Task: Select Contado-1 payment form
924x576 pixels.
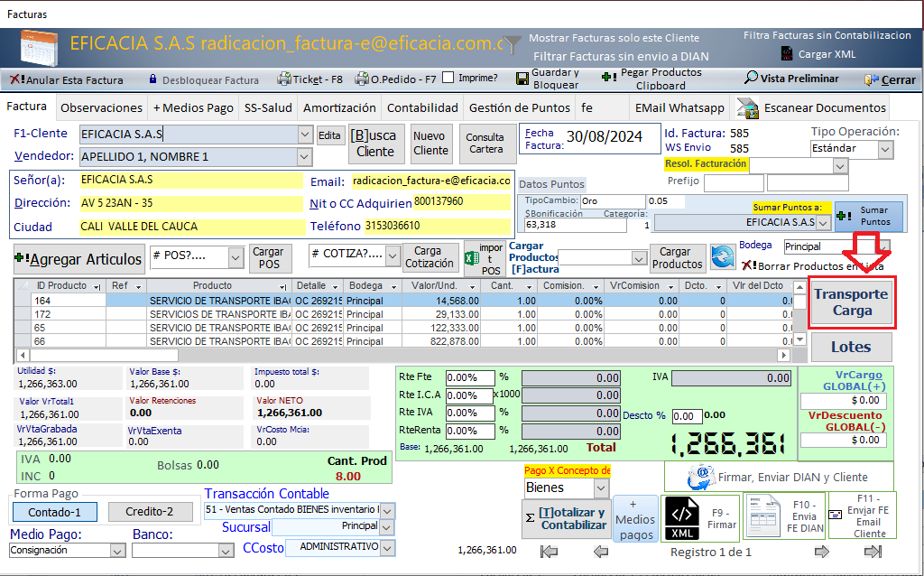Action: coord(55,512)
